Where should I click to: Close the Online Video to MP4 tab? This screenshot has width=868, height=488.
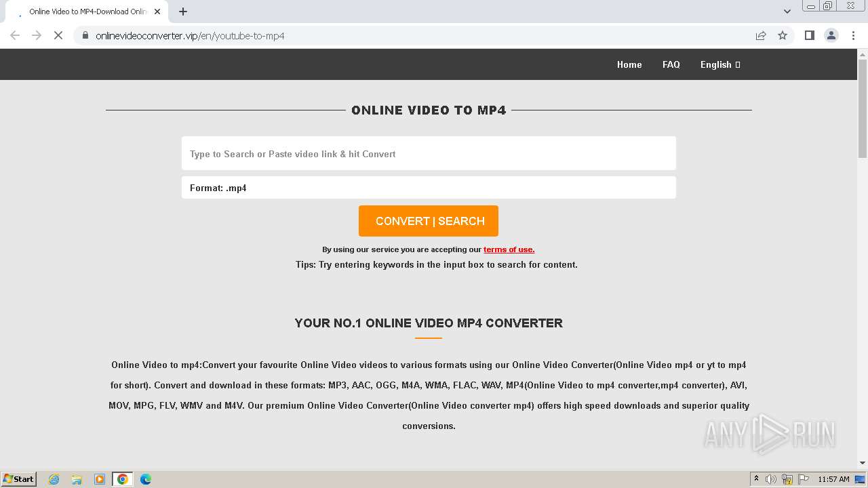(x=157, y=12)
